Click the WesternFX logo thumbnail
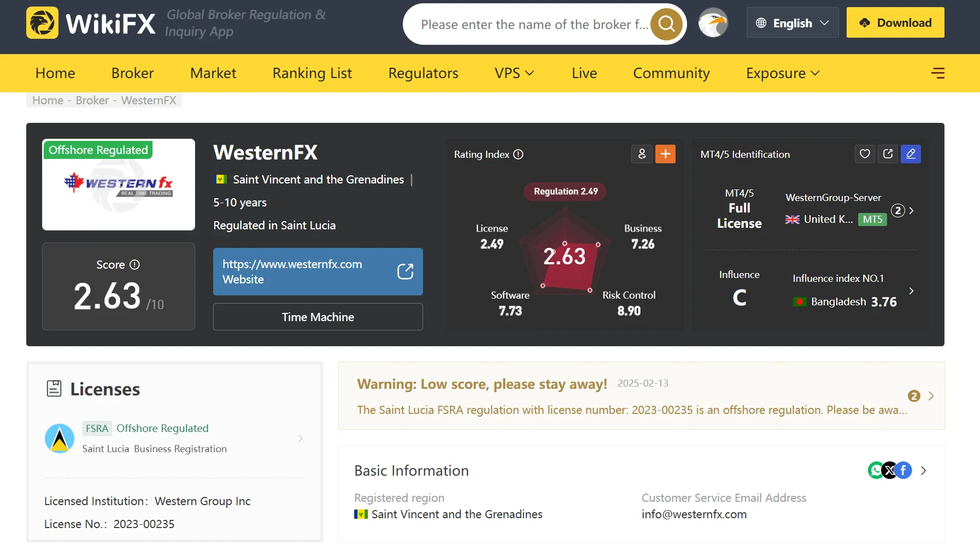Screen dimensions: 980x551 coord(119,185)
